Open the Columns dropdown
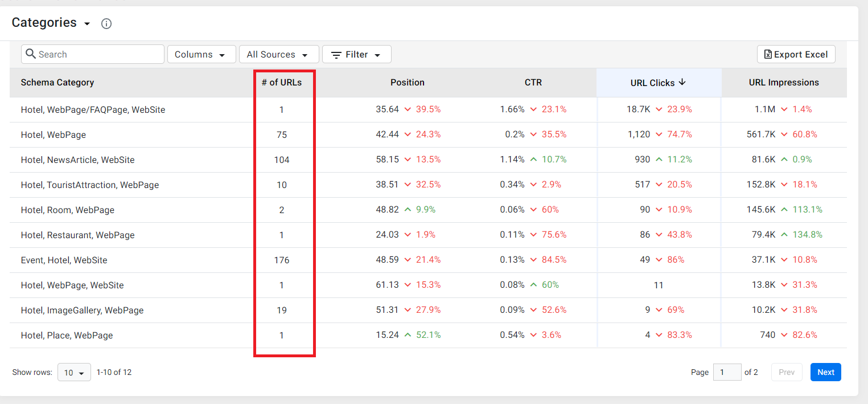868x404 pixels. [x=201, y=54]
